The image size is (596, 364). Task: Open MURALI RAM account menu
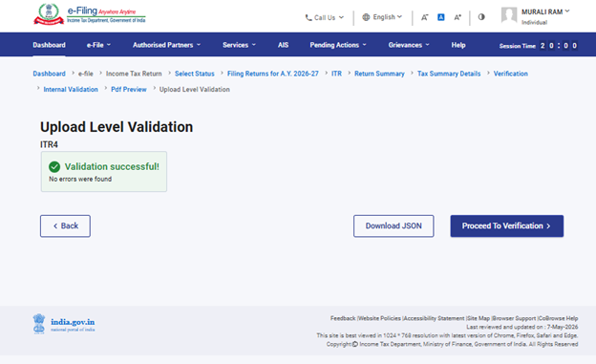coord(545,11)
